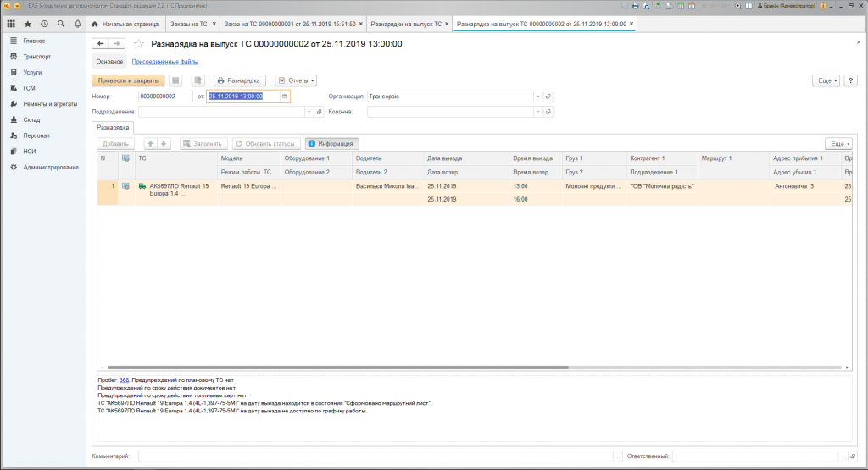
Task: Expand the Колонна dropdown arrow
Action: click(x=538, y=112)
